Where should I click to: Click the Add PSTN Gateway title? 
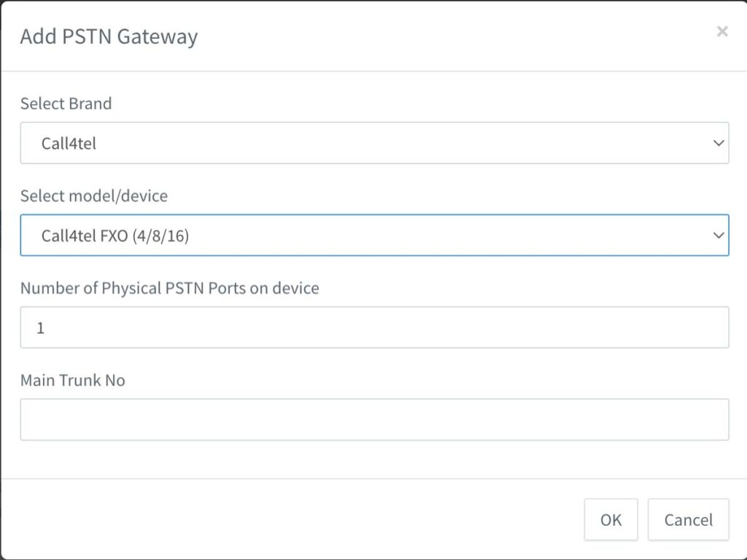point(109,36)
